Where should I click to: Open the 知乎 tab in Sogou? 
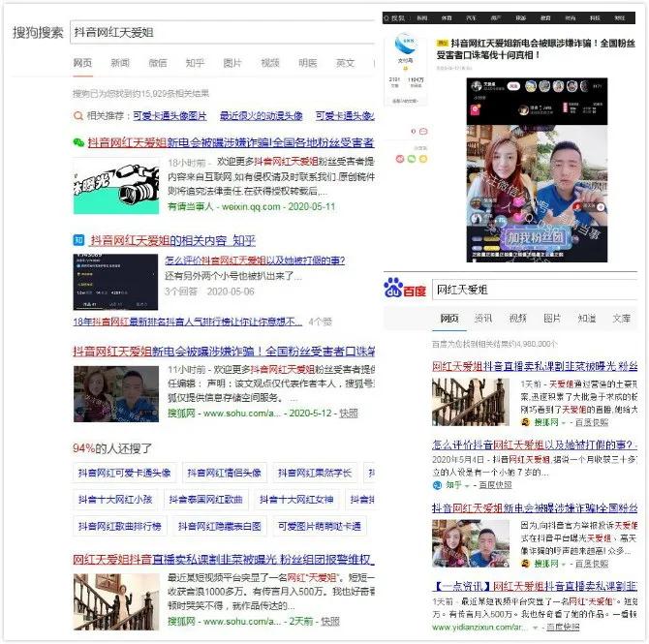(x=195, y=63)
